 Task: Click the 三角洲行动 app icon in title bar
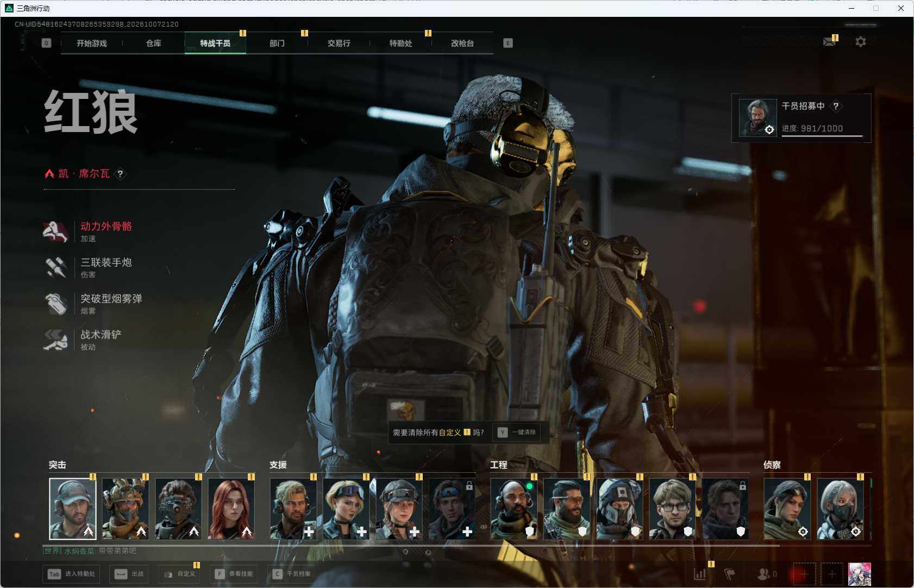[x=9, y=8]
